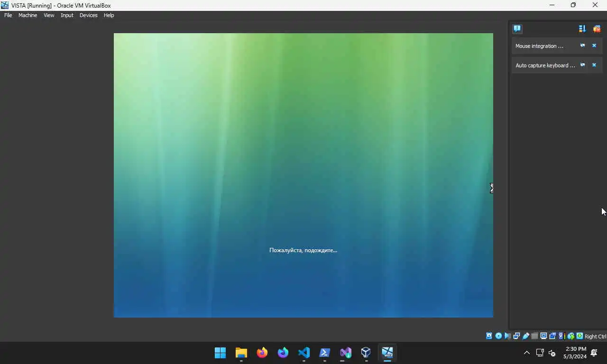The height and width of the screenshot is (364, 607).
Task: Click the optical disk status bar icon
Action: tap(498, 336)
